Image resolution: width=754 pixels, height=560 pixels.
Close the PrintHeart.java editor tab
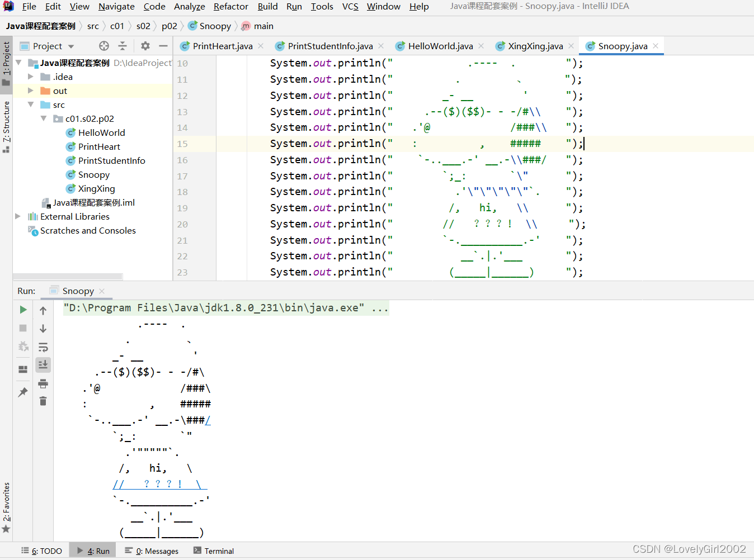click(x=261, y=46)
